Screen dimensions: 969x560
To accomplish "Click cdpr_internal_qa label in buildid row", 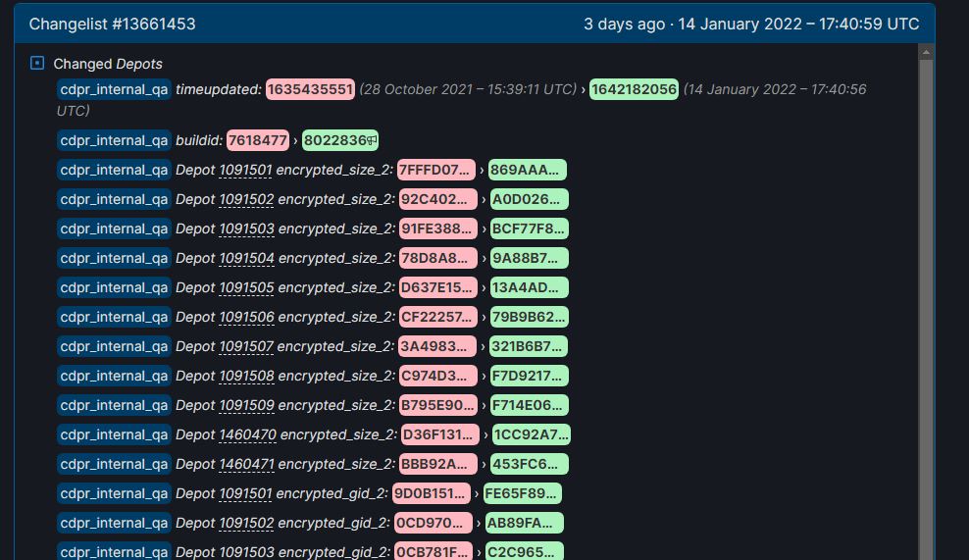I will 114,140.
